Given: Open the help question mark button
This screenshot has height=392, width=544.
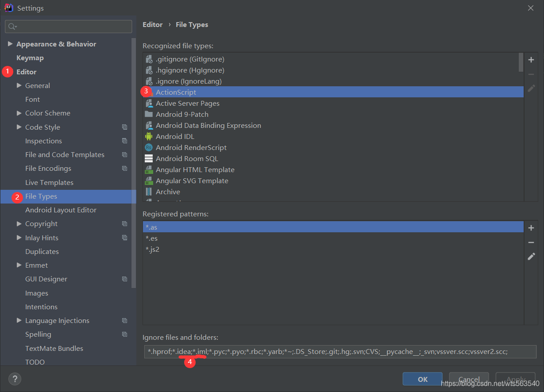Looking at the screenshot, I should (15, 379).
